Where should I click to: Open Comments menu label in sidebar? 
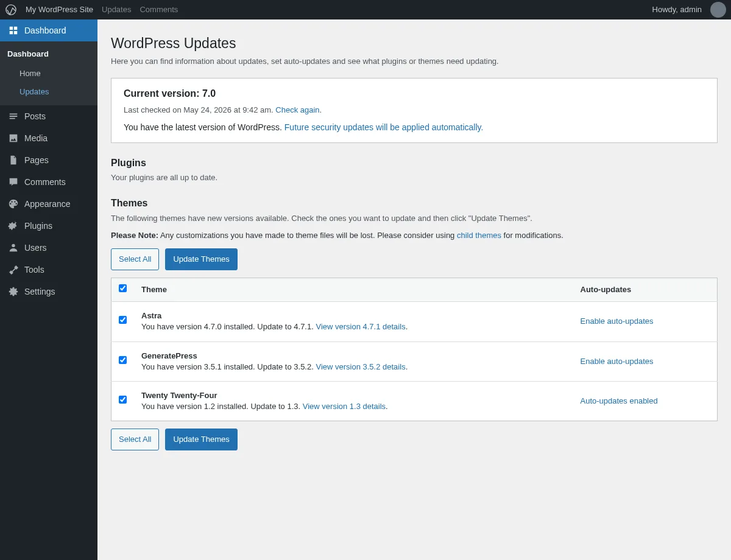click(45, 182)
